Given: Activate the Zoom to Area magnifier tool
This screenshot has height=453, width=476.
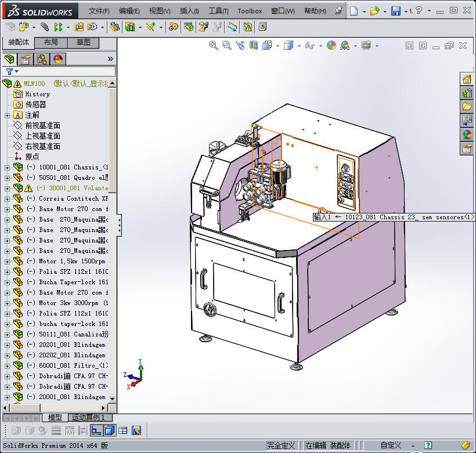Looking at the screenshot, I should coord(226,46).
